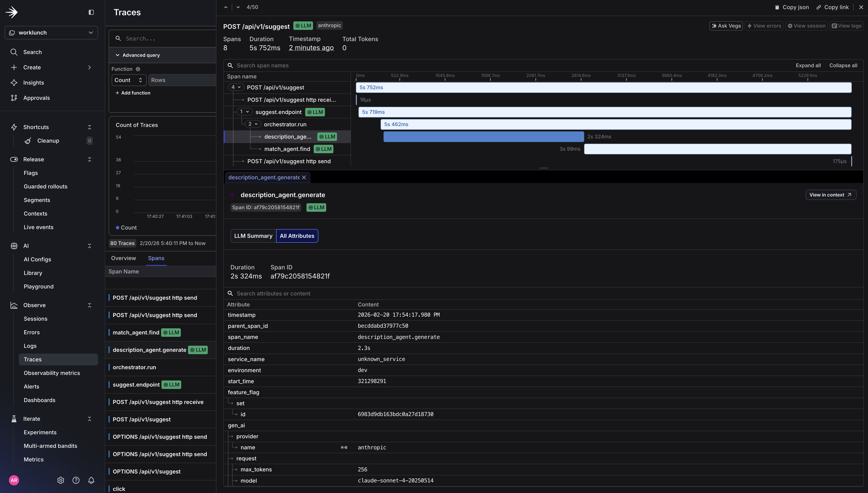Click the Expand all link
The width and height of the screenshot is (868, 493).
808,65
